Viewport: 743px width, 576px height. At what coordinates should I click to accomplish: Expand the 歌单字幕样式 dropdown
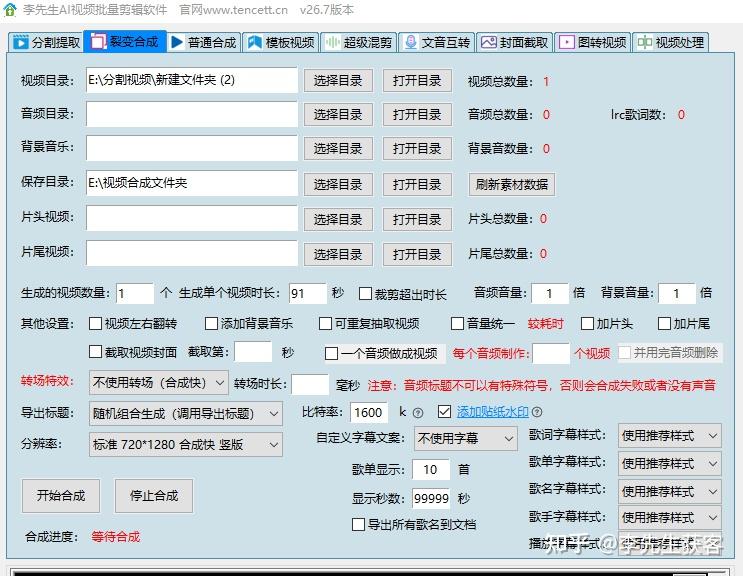[670, 463]
